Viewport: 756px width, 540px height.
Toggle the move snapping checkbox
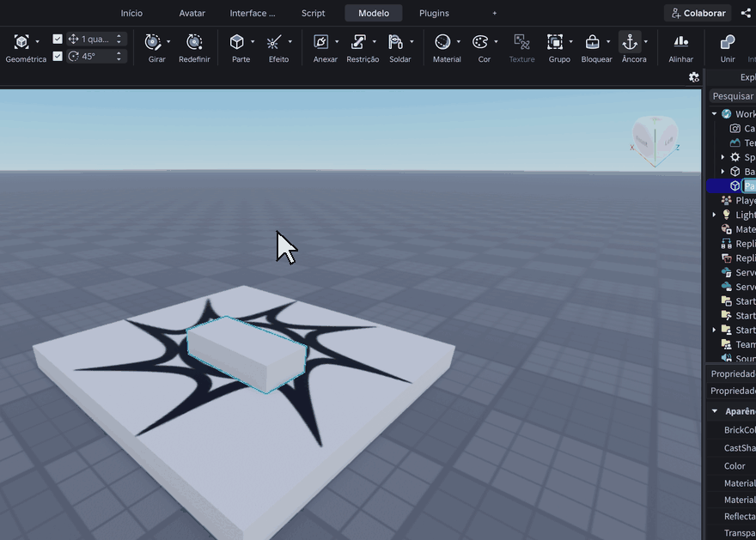[x=58, y=39]
